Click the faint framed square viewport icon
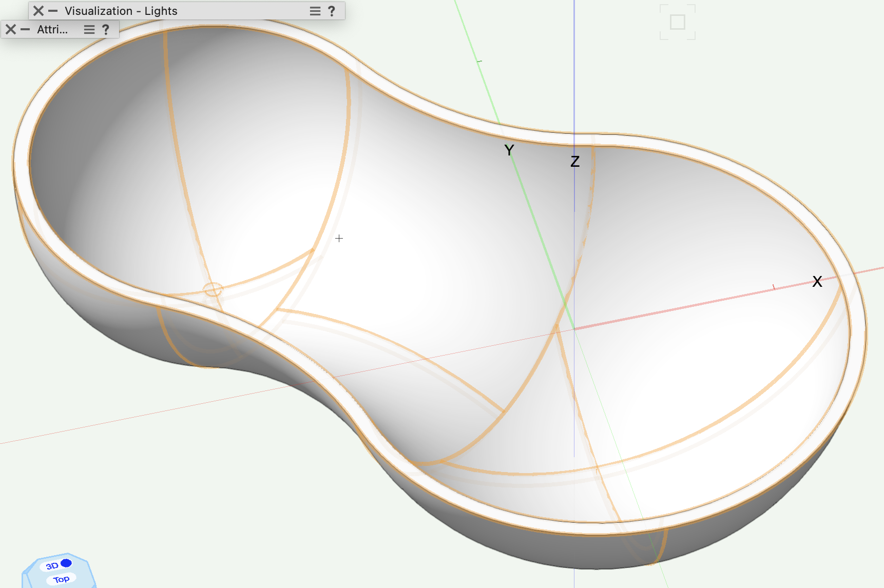 click(x=677, y=22)
